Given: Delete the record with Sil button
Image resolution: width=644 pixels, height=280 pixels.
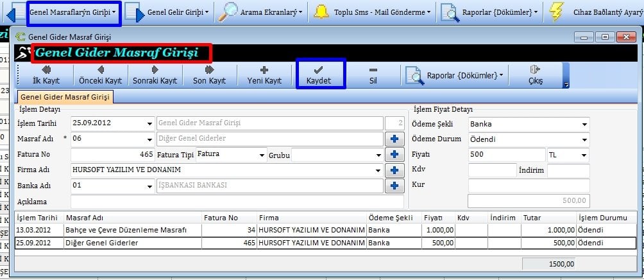Looking at the screenshot, I should point(373,75).
